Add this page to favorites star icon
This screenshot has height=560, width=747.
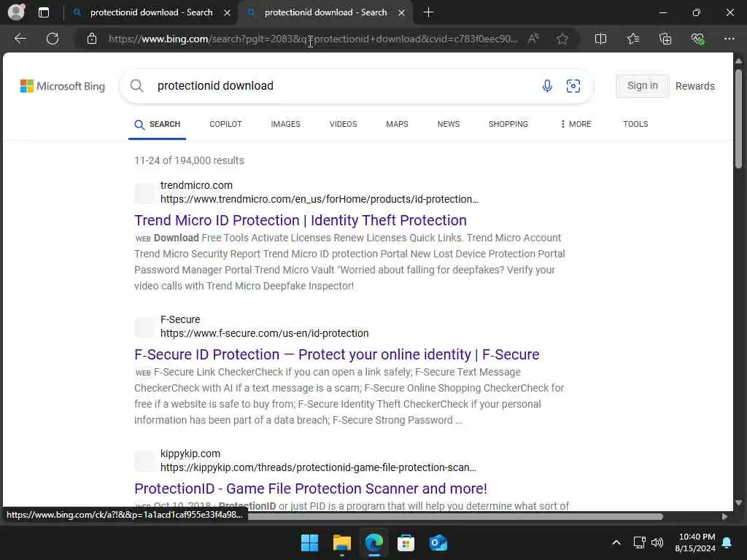click(x=562, y=39)
